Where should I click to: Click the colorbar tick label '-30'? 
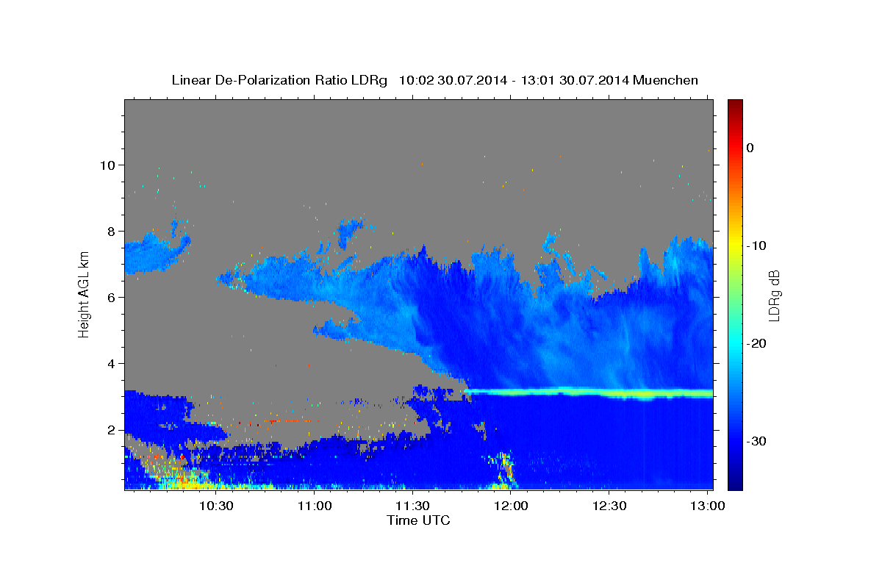(756, 441)
